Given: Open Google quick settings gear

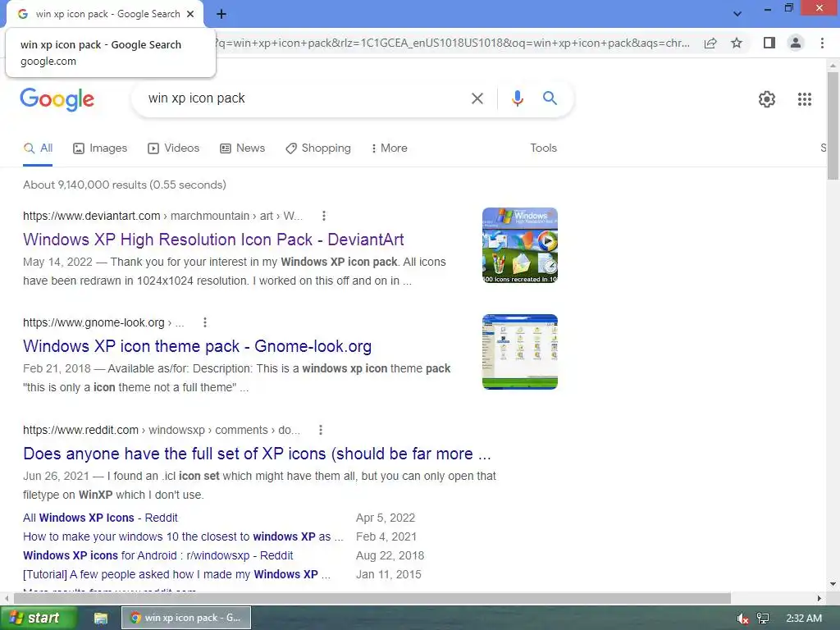Looking at the screenshot, I should click(767, 99).
